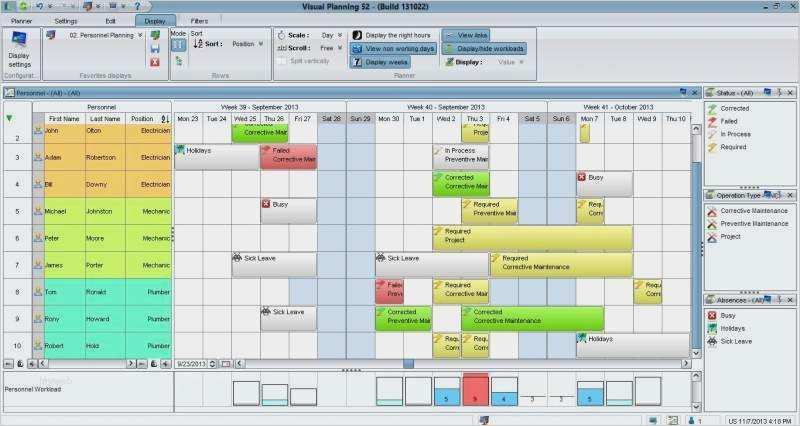Click Michael Johnston's Busy block on Thu 26
The height and width of the screenshot is (426, 800).
pyautogui.click(x=288, y=211)
